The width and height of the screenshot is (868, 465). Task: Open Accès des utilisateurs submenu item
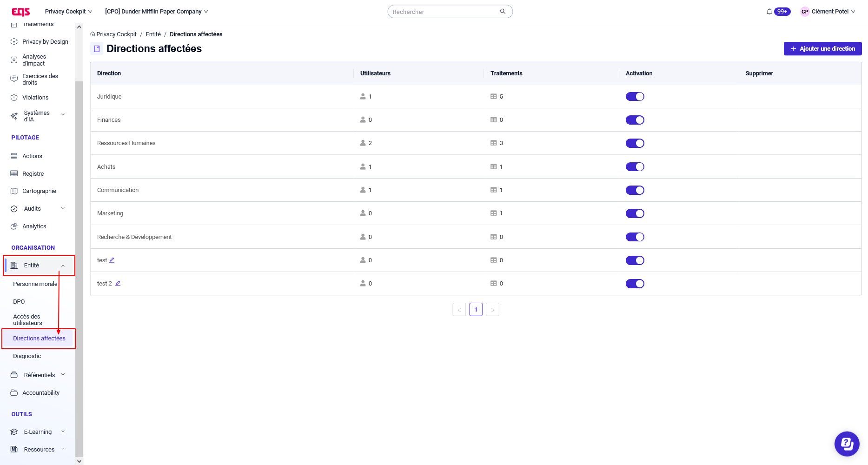(27, 320)
